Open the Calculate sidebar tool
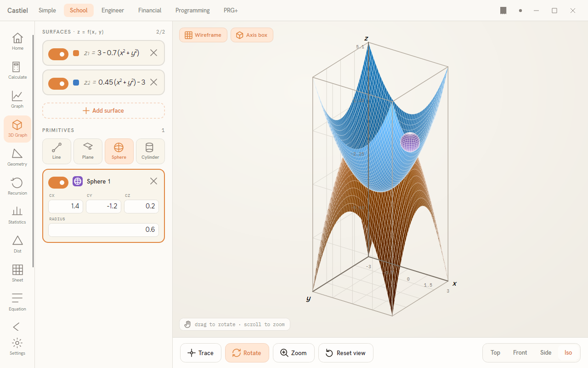 [17, 70]
